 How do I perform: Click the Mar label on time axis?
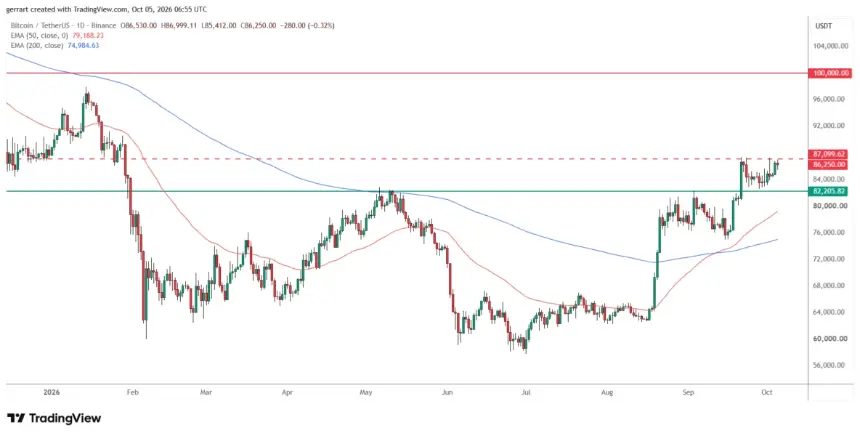tap(206, 393)
